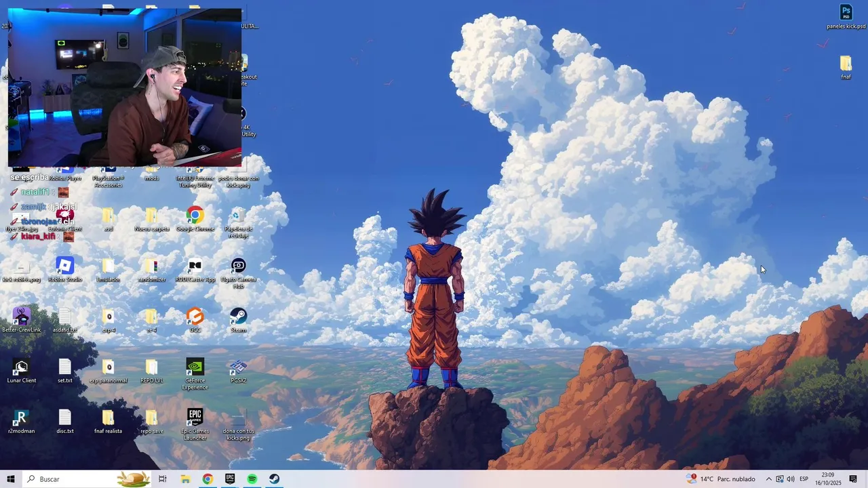Click the webcam overlay video
The image size is (868, 488).
[125, 87]
